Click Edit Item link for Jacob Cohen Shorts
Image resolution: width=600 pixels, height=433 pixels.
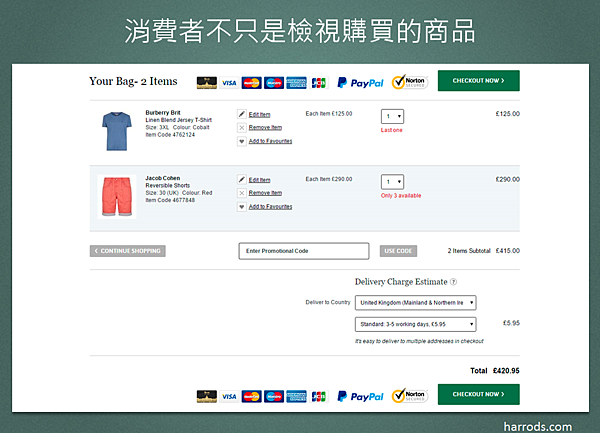(x=259, y=180)
